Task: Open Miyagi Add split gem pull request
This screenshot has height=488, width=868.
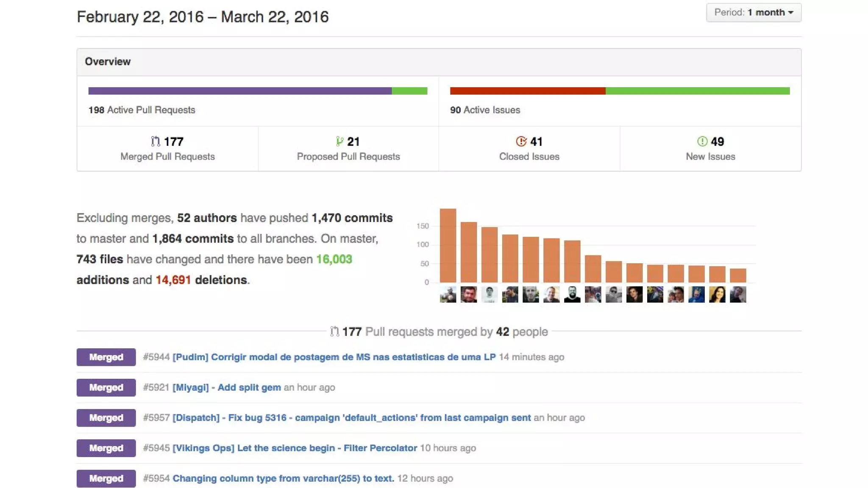Action: click(226, 387)
